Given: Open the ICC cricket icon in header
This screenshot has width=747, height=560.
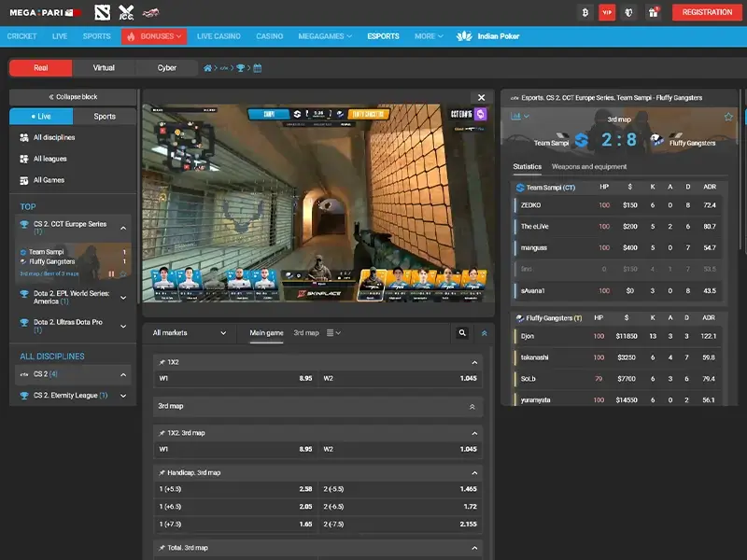Looking at the screenshot, I should 126,12.
